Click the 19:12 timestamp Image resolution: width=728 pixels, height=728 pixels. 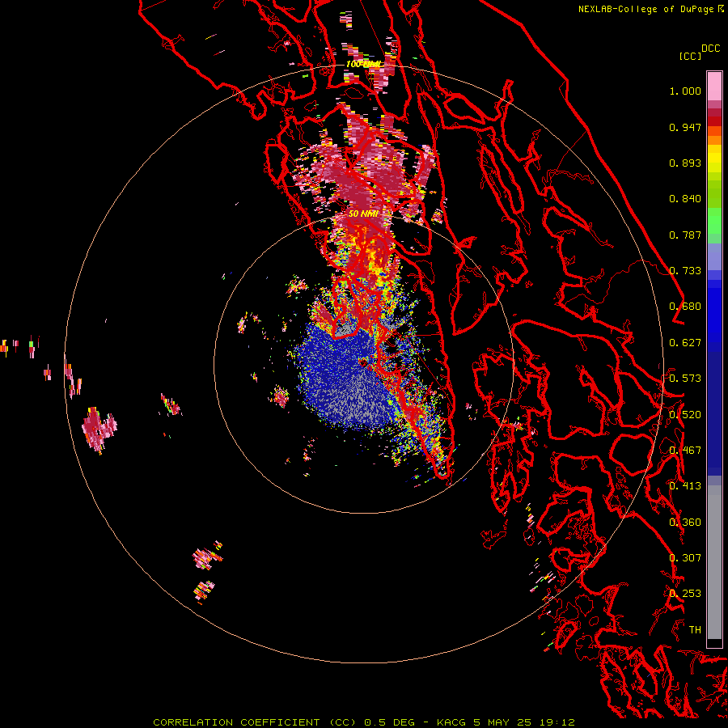[x=557, y=722]
